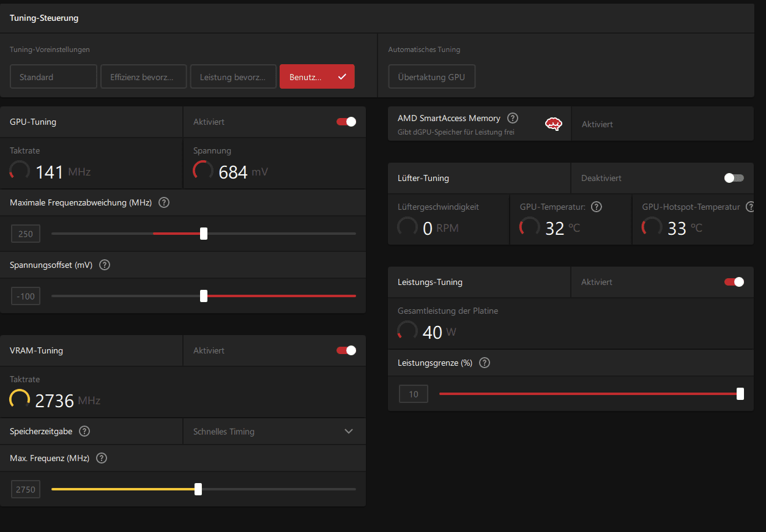Choose the Leistung bevorzugen preset
766x532 pixels.
(x=232, y=77)
